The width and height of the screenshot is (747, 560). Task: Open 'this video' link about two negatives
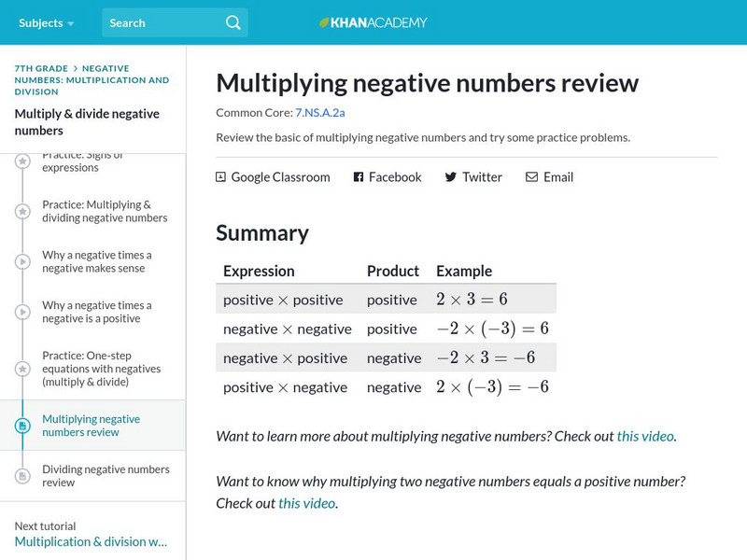coord(306,503)
